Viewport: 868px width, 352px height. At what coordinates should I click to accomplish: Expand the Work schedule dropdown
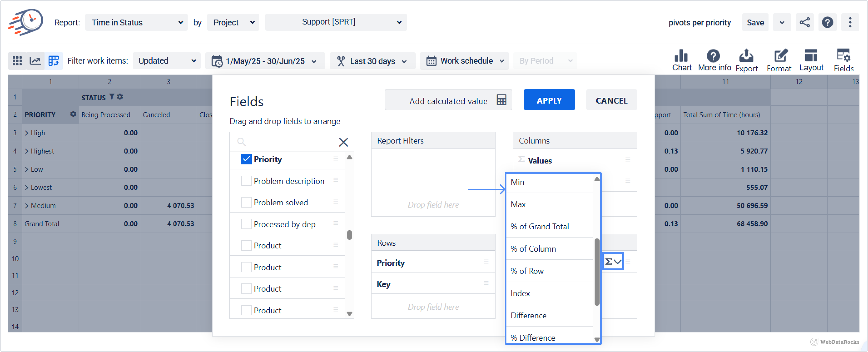click(x=464, y=61)
